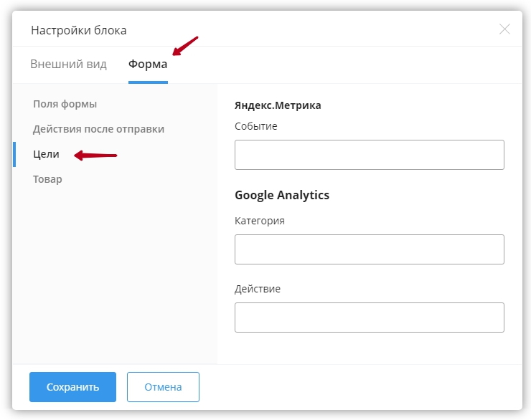Open the Поля формы section
Screen dimensions: 531x420
pyautogui.click(x=65, y=104)
